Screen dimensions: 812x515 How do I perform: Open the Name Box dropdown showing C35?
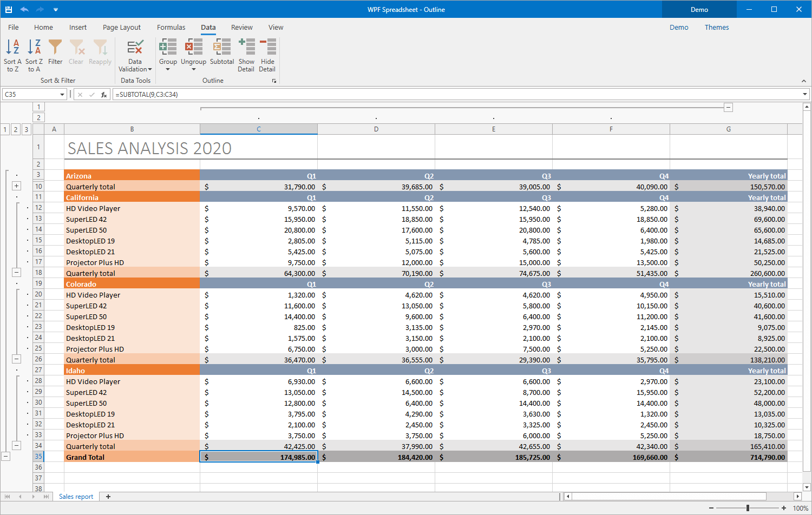(x=62, y=95)
